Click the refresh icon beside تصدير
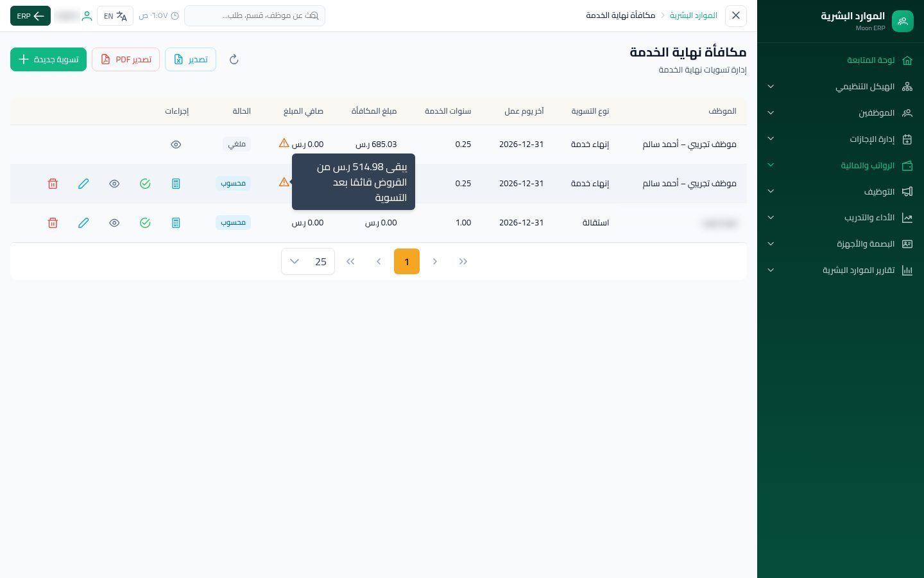 [x=234, y=60]
